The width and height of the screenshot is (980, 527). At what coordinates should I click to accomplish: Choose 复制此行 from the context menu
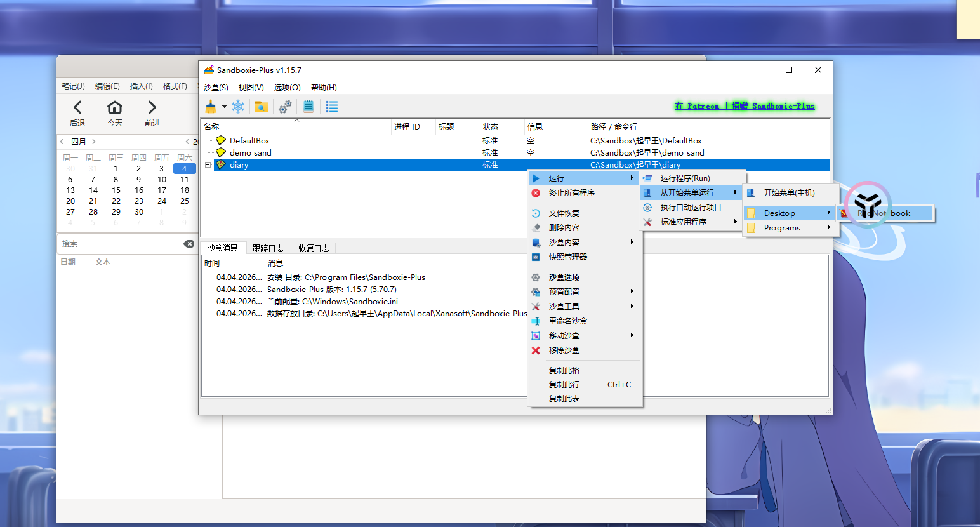tap(584, 385)
